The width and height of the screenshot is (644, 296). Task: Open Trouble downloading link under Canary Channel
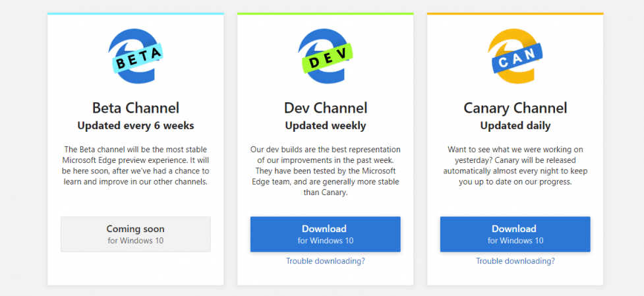[515, 260]
